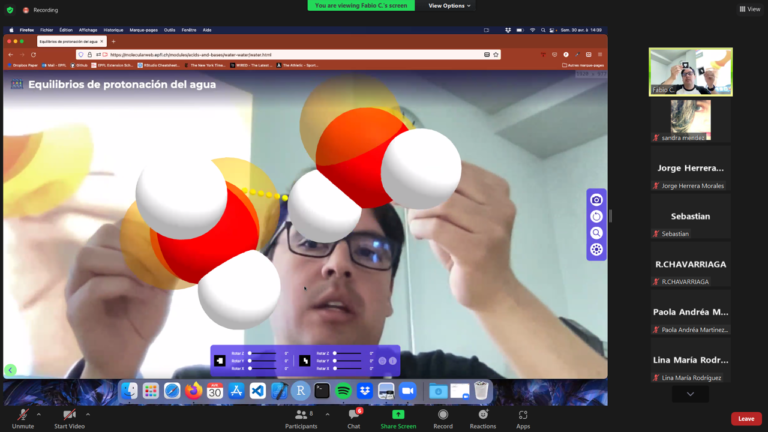This screenshot has height=432, width=768.
Task: Expand audio options arrow beside Unmute
Action: (x=39, y=413)
